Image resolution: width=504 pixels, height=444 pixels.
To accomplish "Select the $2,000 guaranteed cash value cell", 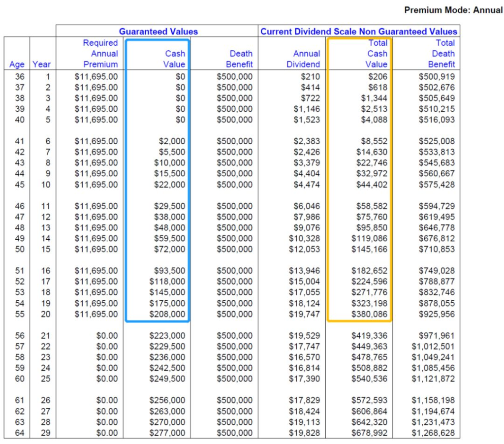I will click(172, 141).
